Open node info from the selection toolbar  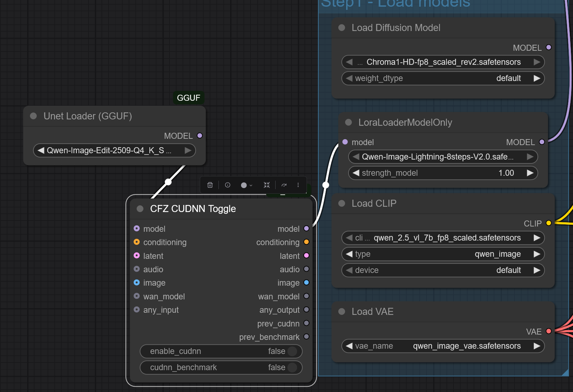tap(228, 185)
